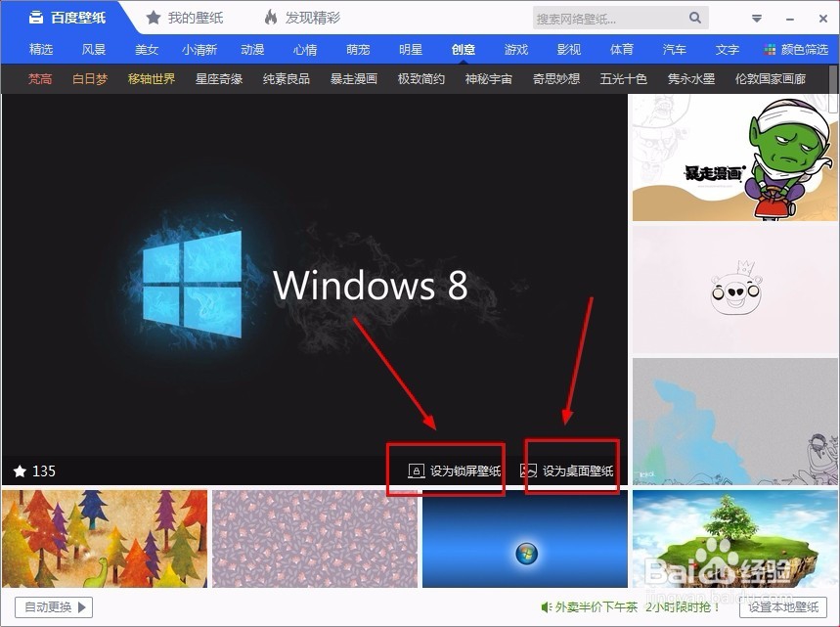Choose the 极致简约 subcategory tag
Viewport: 840px width, 627px height.
[x=421, y=79]
